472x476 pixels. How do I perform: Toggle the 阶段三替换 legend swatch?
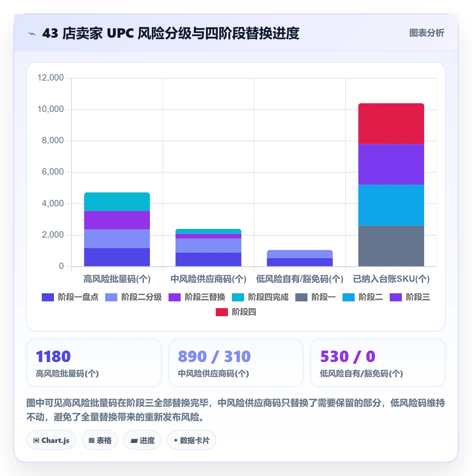click(x=175, y=297)
